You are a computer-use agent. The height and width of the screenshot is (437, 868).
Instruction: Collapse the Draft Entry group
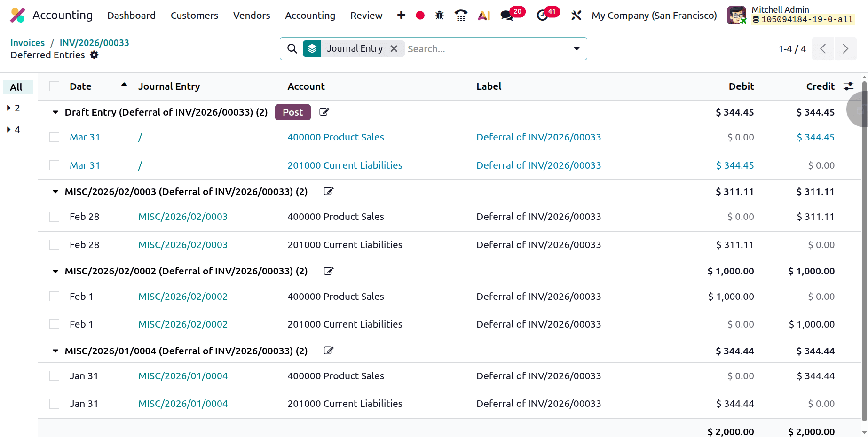pos(55,112)
